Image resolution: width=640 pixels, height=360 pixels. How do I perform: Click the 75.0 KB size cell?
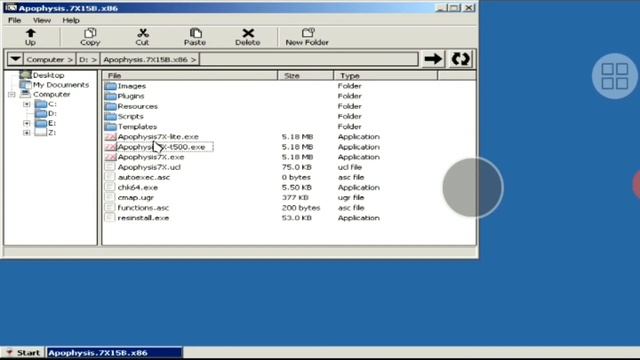(x=297, y=167)
